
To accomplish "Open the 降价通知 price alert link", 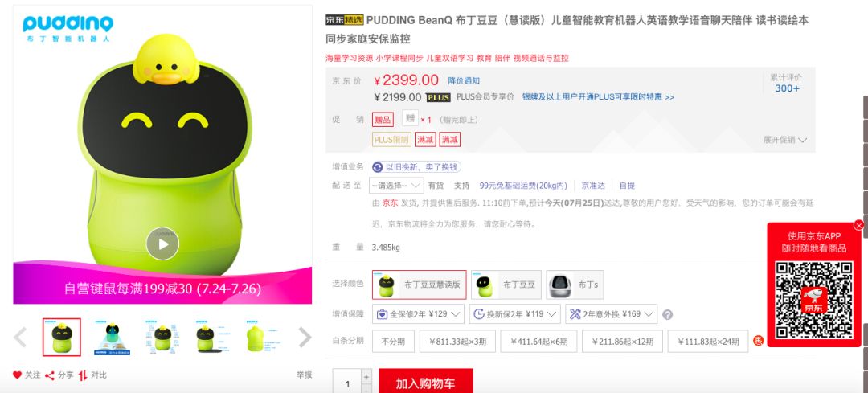I will pyautogui.click(x=464, y=81).
